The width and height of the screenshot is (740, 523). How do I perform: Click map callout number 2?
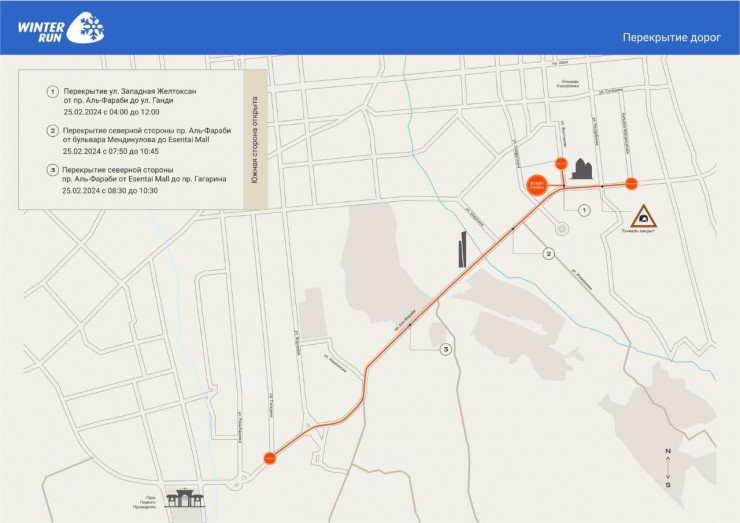click(548, 254)
